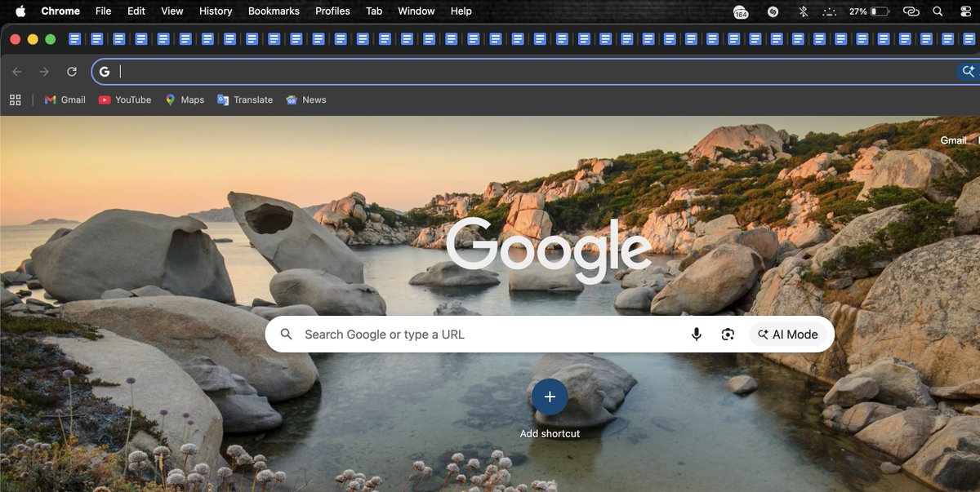
Task: Open the File menu
Action: click(x=103, y=11)
